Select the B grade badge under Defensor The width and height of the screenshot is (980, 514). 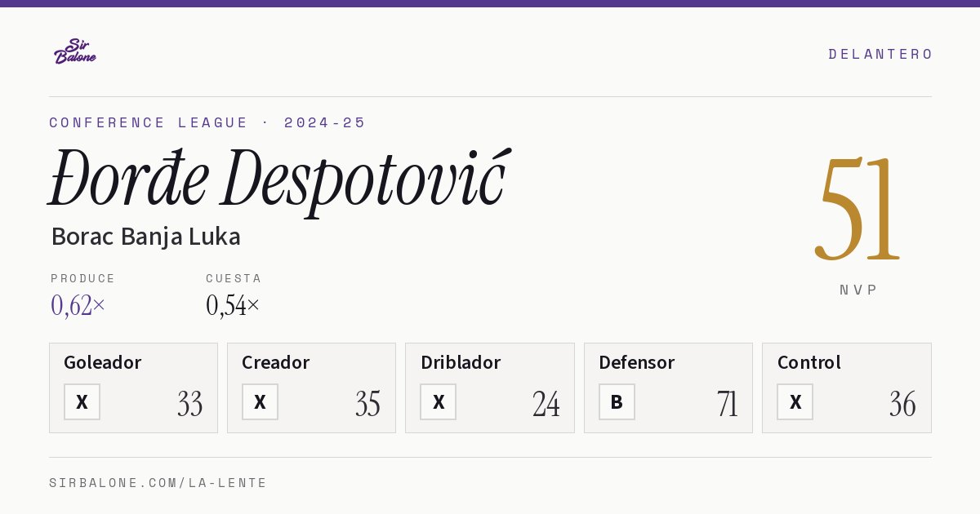click(617, 402)
